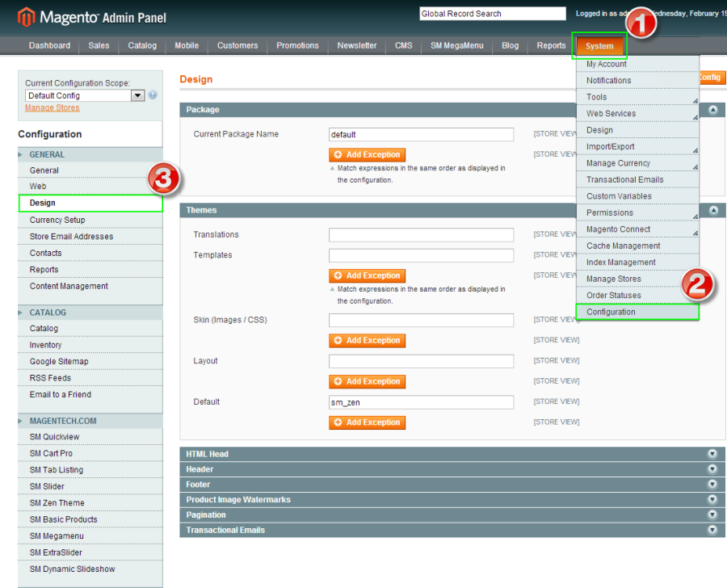Click Add Exception under Current Package Name
Viewport: 727px width, 588px height.
(368, 155)
